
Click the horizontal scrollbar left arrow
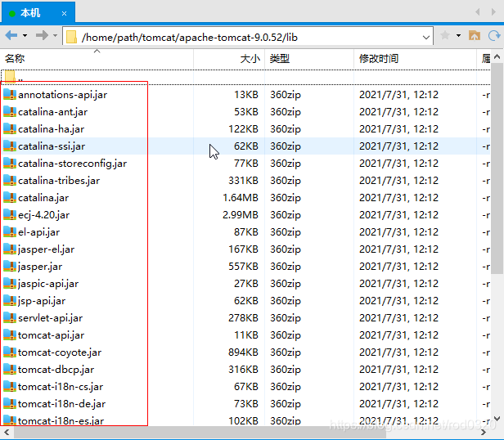coord(7,433)
